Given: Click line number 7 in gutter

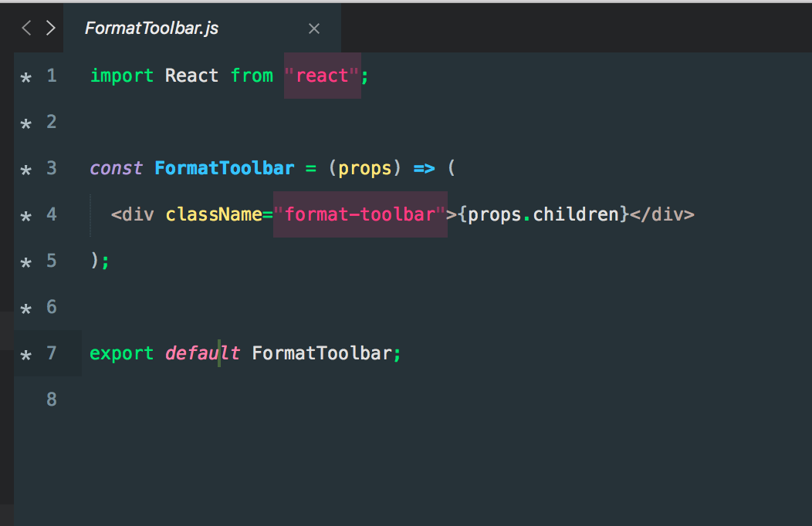Looking at the screenshot, I should coord(51,353).
